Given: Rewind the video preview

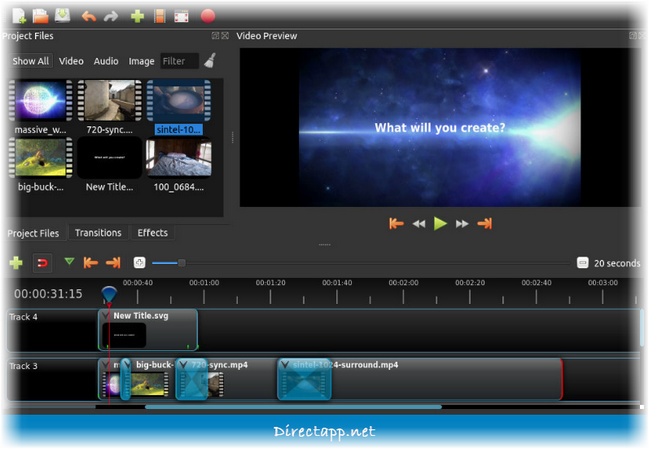Looking at the screenshot, I should click(419, 224).
